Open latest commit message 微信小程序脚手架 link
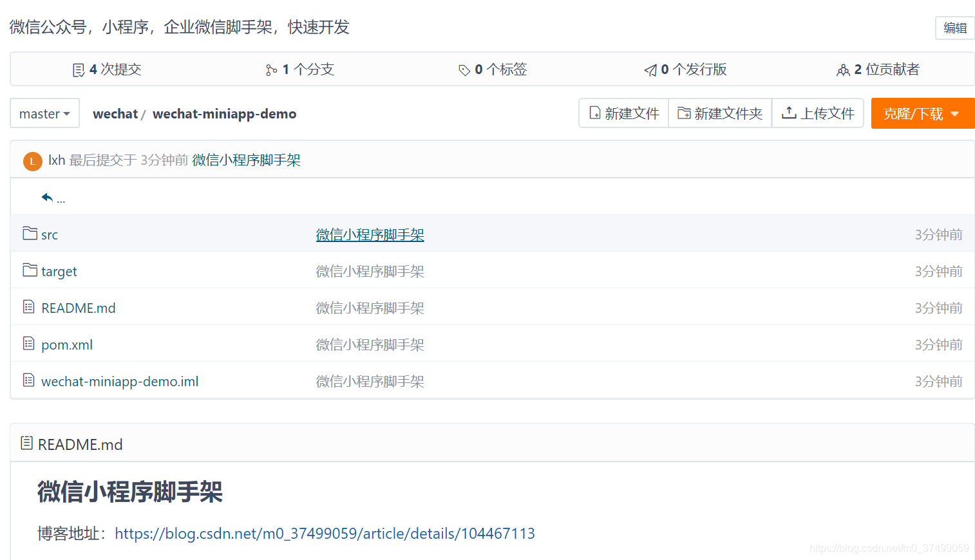 [246, 160]
